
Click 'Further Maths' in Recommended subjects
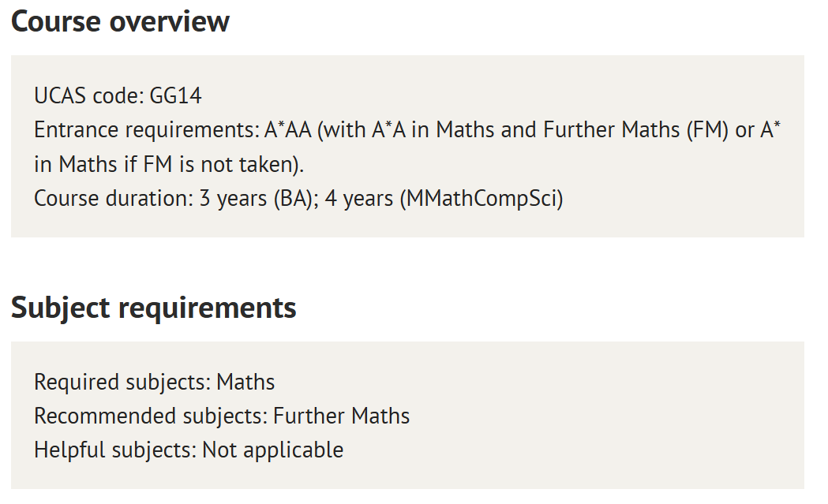(341, 416)
